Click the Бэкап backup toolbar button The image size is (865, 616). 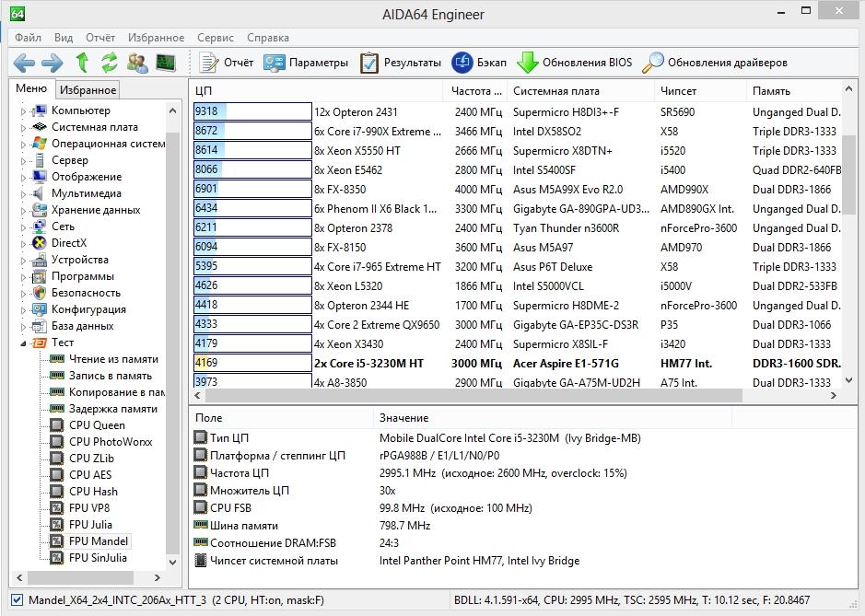pyautogui.click(x=479, y=63)
